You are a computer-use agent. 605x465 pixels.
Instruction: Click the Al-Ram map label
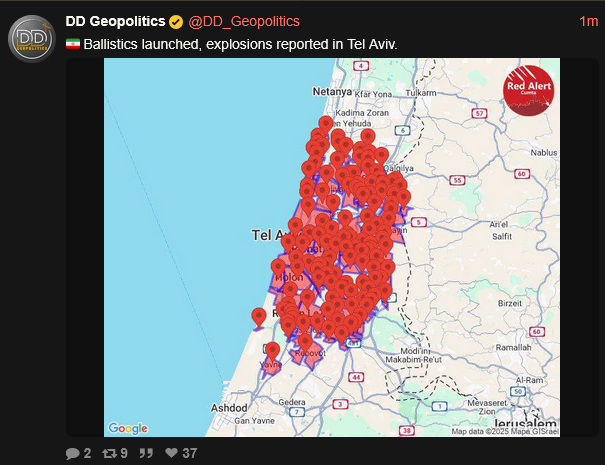point(529,380)
